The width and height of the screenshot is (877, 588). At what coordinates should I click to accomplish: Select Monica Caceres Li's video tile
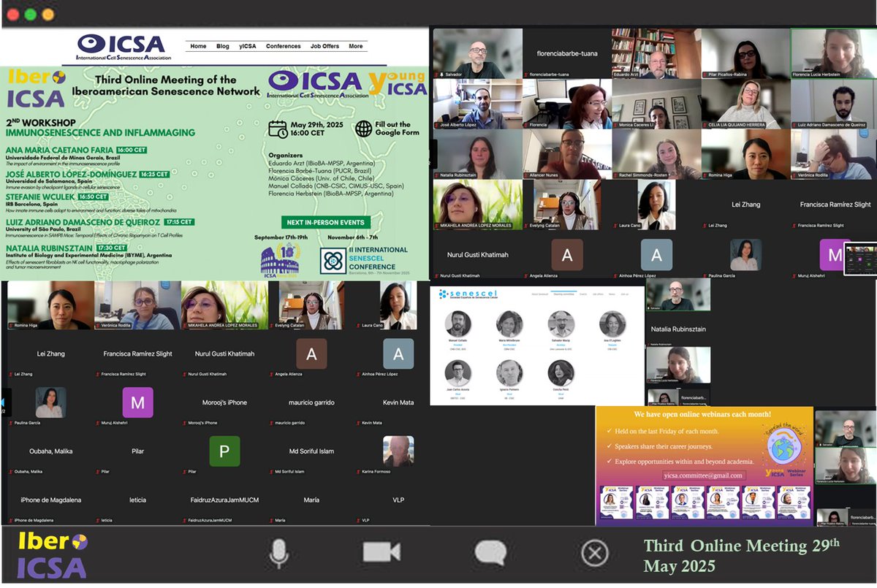656,104
